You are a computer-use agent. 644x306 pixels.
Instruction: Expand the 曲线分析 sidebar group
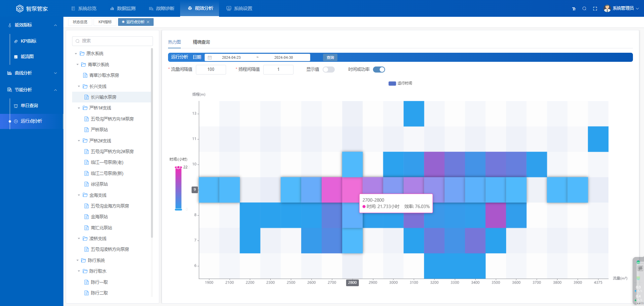pos(55,73)
